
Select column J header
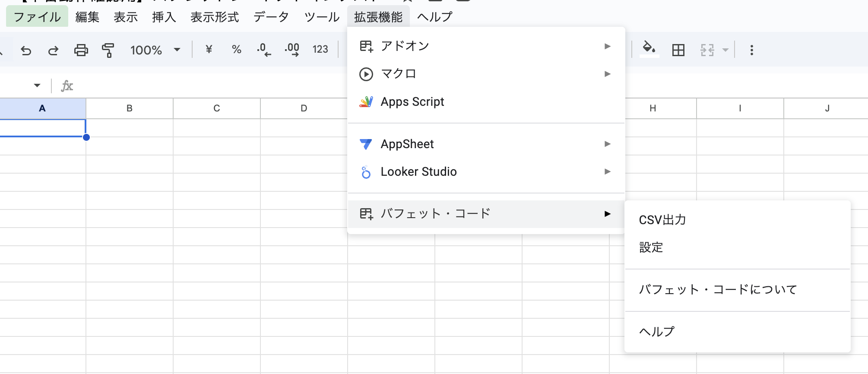827,108
